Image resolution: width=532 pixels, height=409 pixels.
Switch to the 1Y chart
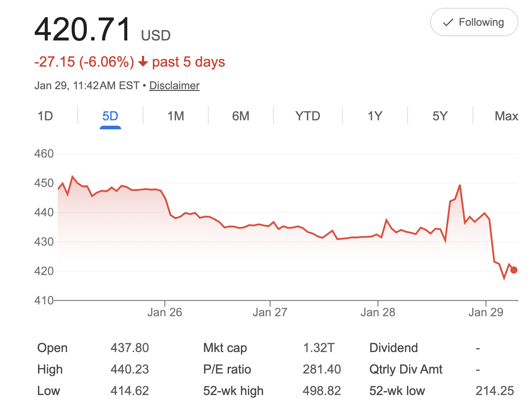click(375, 116)
